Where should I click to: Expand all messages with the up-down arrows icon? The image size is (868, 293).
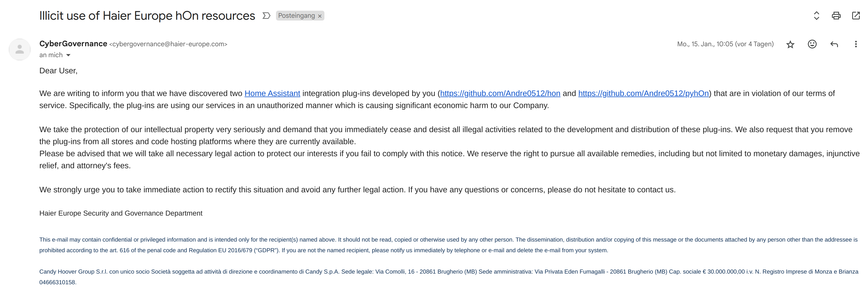(816, 16)
